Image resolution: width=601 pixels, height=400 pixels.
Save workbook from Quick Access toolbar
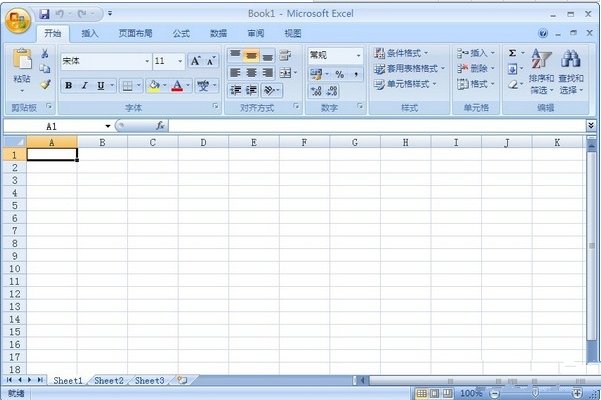pos(44,14)
